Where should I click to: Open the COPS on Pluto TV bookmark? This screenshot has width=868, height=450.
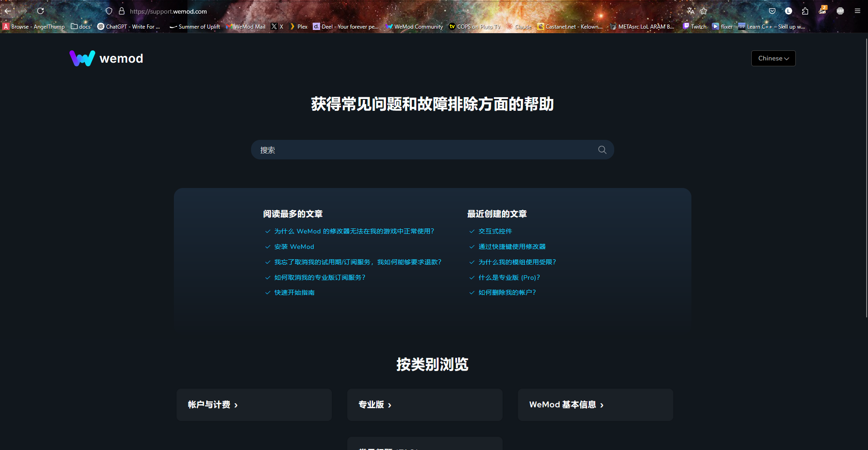point(475,27)
